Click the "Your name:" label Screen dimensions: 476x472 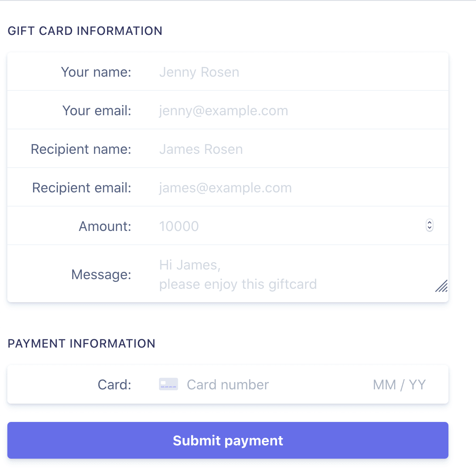tap(96, 72)
